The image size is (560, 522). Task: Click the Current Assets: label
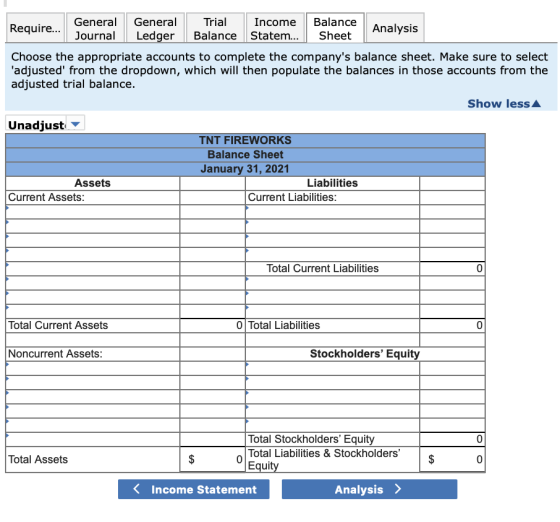tap(46, 197)
